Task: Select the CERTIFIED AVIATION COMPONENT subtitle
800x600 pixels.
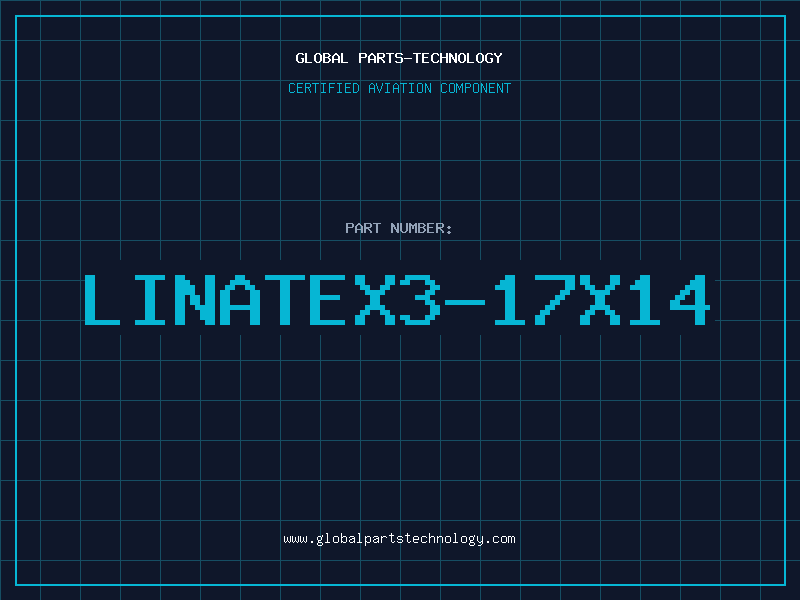Action: (399, 88)
